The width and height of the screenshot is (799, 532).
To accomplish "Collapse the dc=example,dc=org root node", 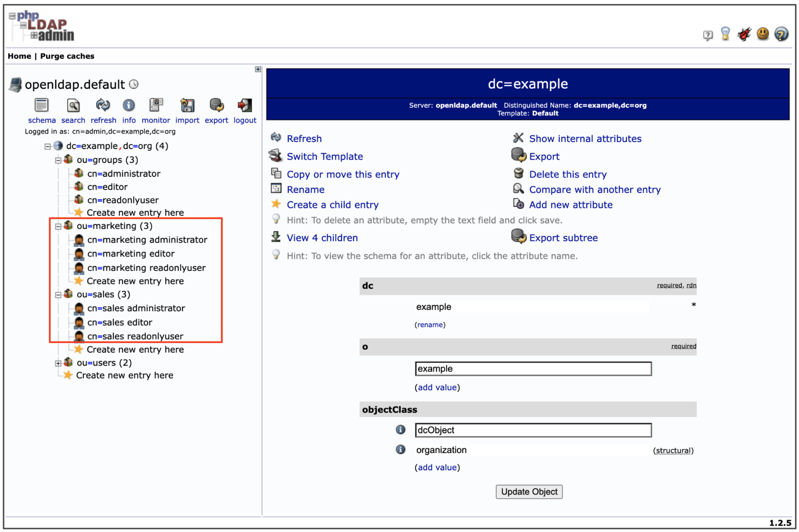I will pos(48,146).
